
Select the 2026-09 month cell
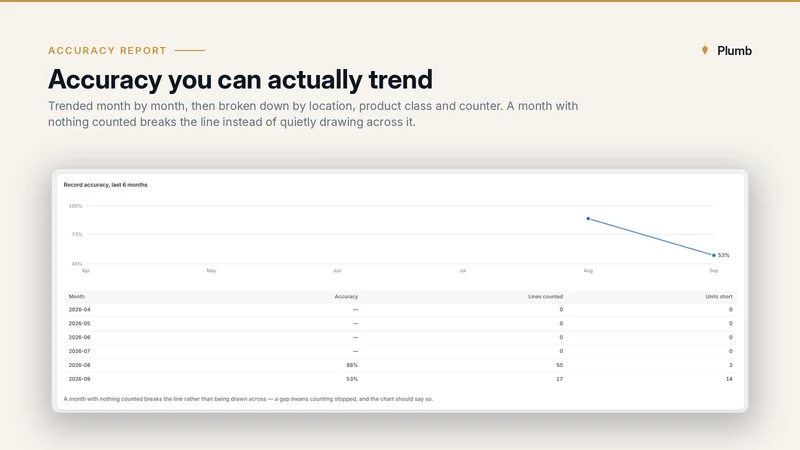click(80, 379)
